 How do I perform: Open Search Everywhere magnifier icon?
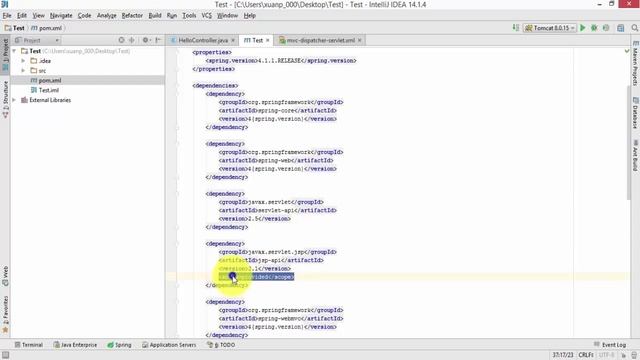(634, 28)
